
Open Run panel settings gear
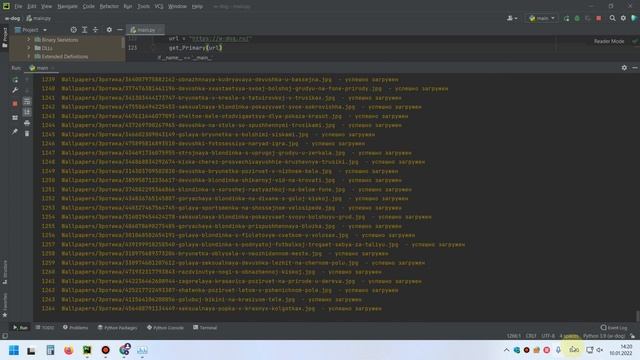[624, 68]
